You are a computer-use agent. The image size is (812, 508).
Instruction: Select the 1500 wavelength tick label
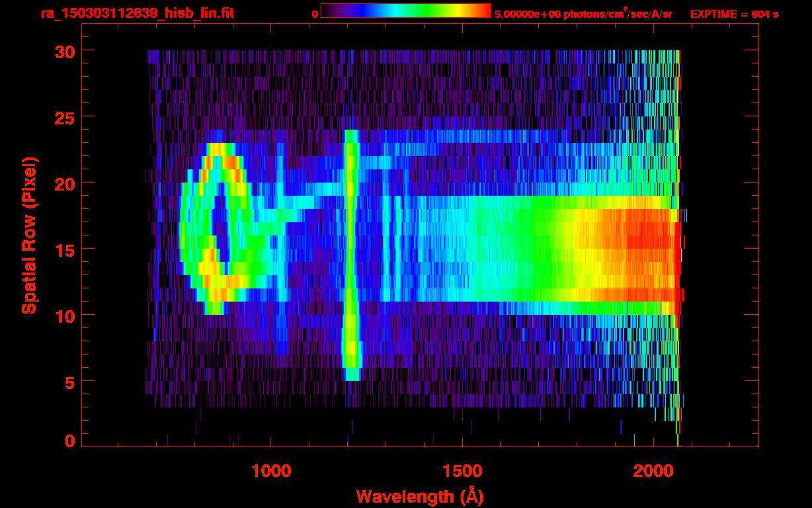click(462, 470)
